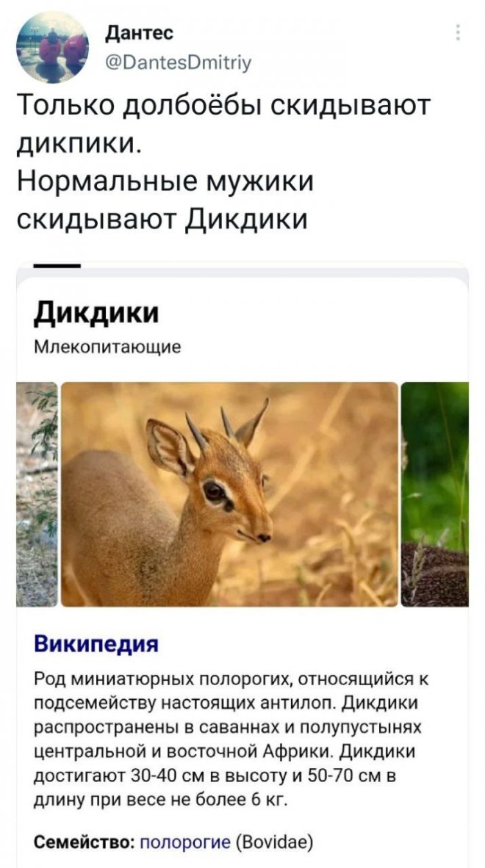Open the green partially visible right image
This screenshot has height=868, width=485.
click(434, 493)
